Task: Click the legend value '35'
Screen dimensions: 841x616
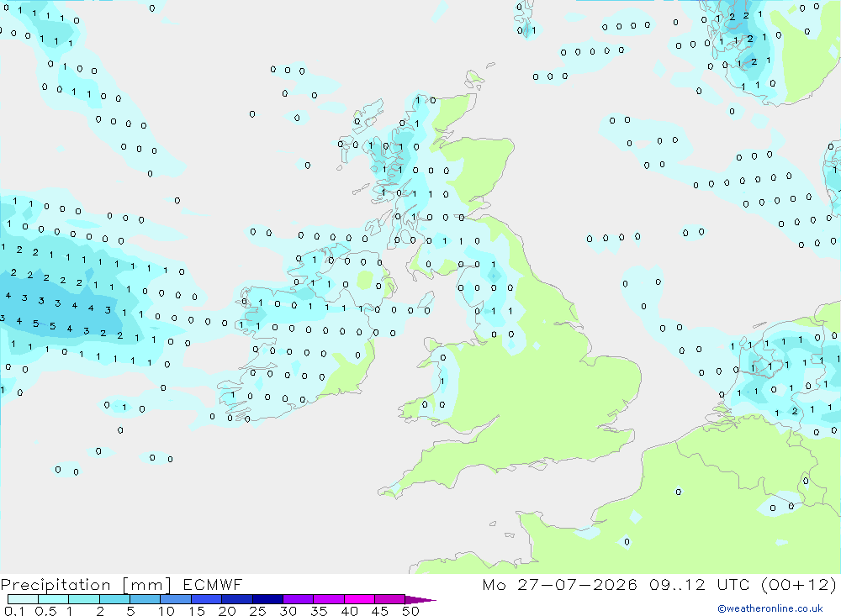Action: pos(319,611)
